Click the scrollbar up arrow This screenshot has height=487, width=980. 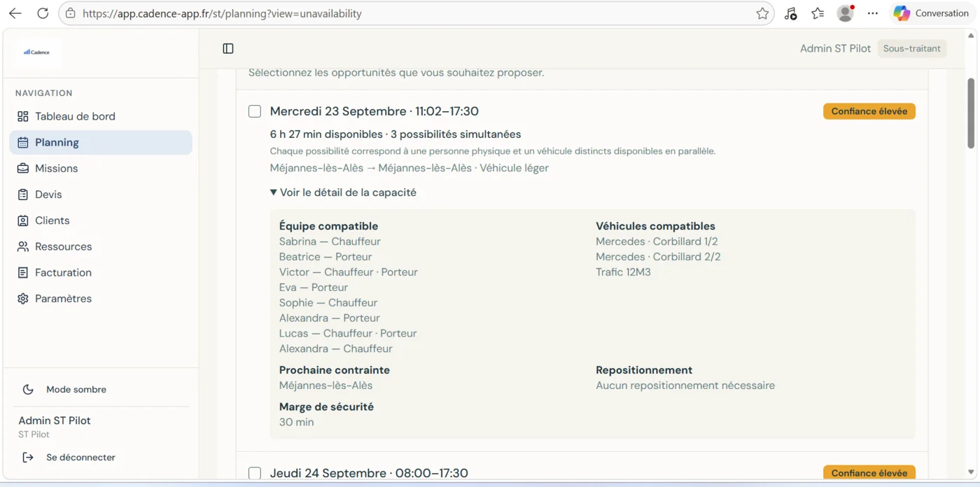970,35
